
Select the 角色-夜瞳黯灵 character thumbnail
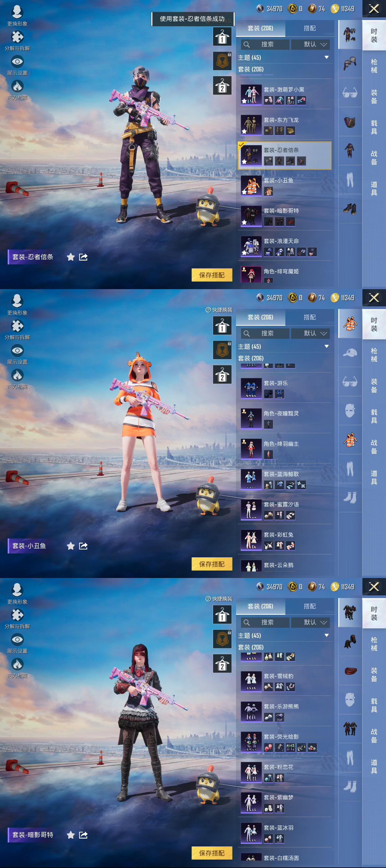[x=251, y=418]
